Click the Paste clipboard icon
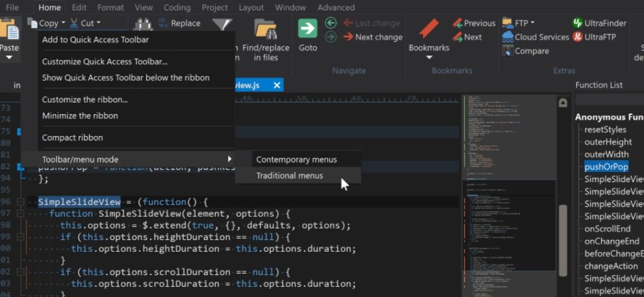This screenshot has height=297, width=644. [x=9, y=30]
